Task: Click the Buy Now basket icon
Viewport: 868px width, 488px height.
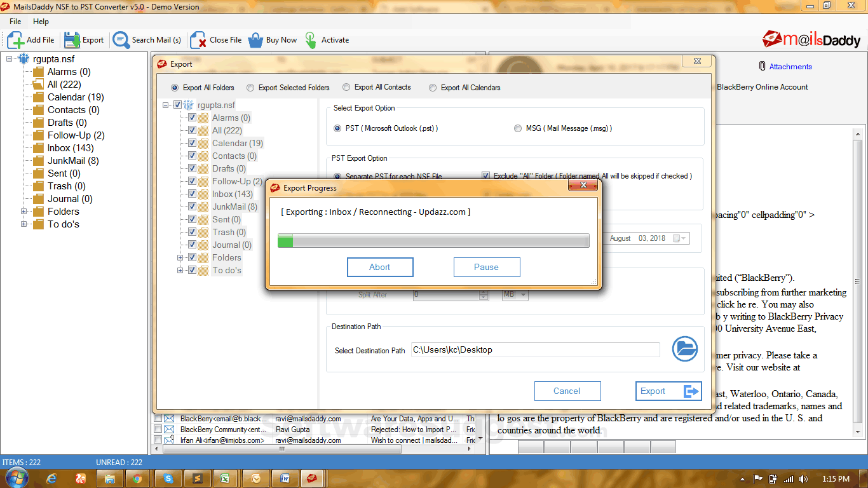Action: pyautogui.click(x=255, y=40)
